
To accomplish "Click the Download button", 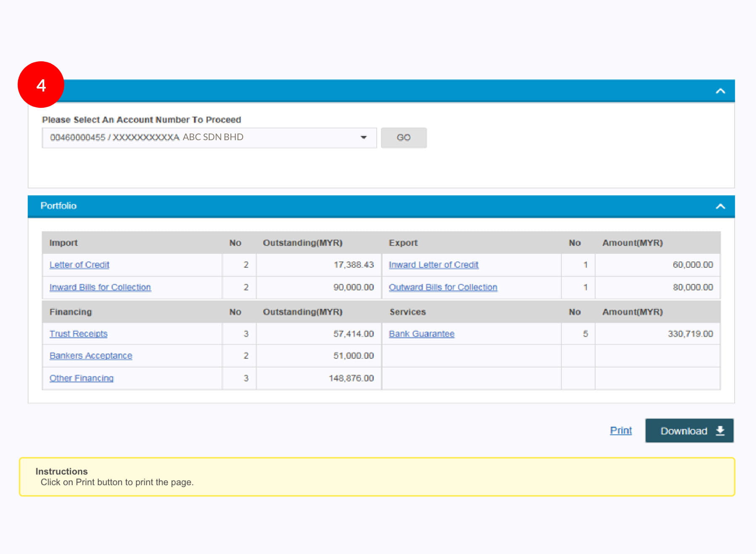I will click(684, 431).
